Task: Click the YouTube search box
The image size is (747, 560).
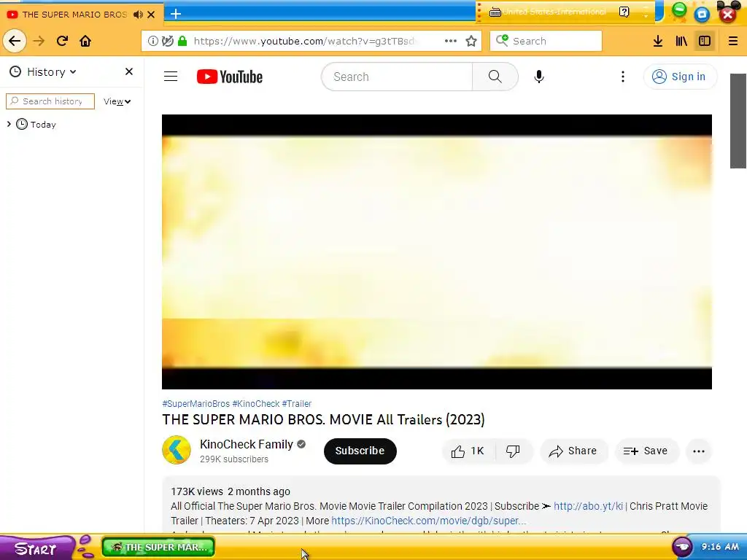Action: (x=397, y=77)
